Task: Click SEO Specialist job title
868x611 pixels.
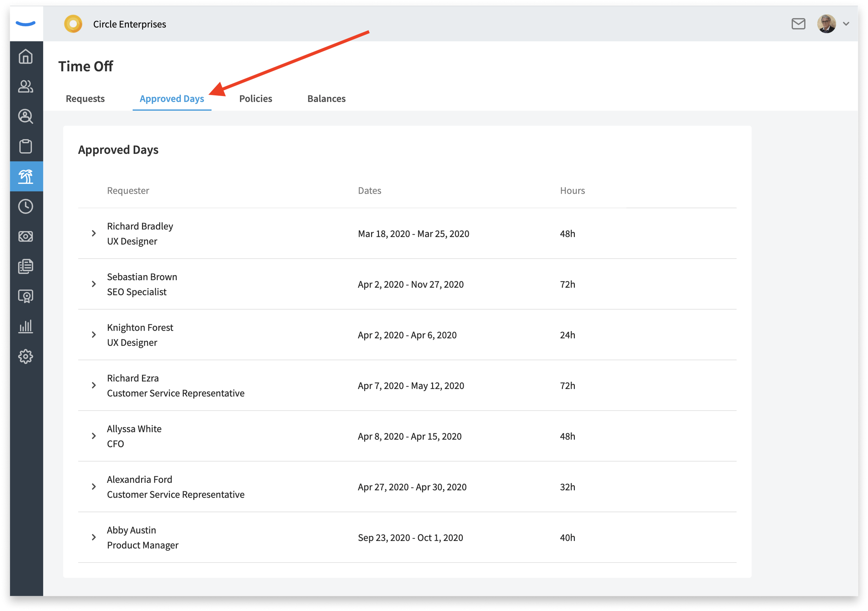Action: [x=137, y=292]
